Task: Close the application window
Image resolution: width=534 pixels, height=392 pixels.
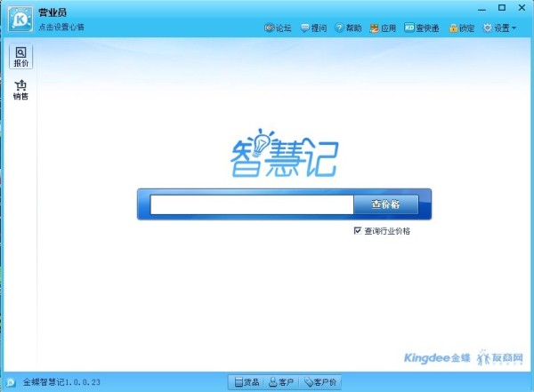Action: pyautogui.click(x=522, y=7)
